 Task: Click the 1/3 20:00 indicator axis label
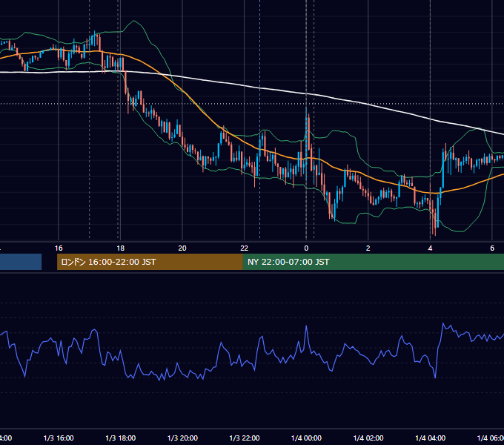(x=182, y=438)
